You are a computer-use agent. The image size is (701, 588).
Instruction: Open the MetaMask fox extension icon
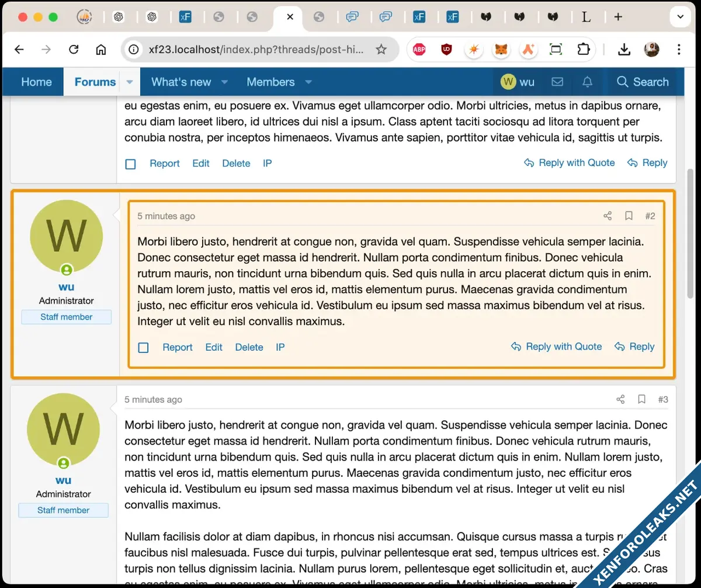(501, 50)
